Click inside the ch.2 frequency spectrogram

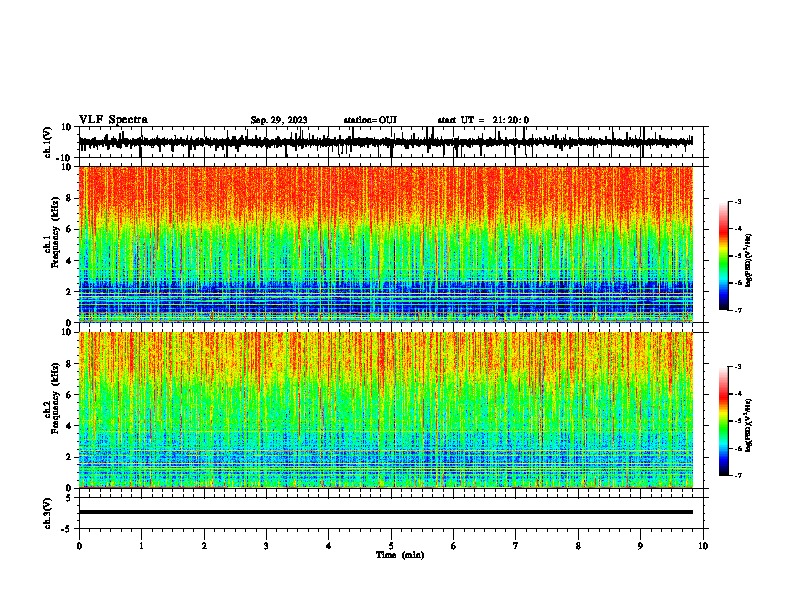(x=386, y=410)
